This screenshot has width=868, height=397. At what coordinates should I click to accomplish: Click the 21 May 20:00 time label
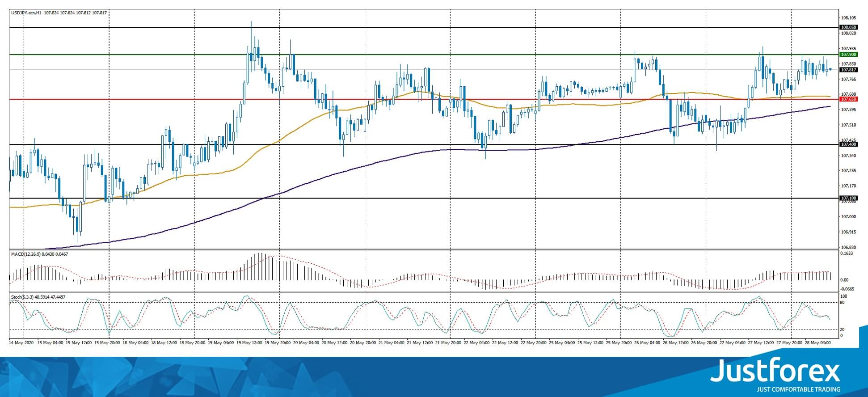click(448, 342)
